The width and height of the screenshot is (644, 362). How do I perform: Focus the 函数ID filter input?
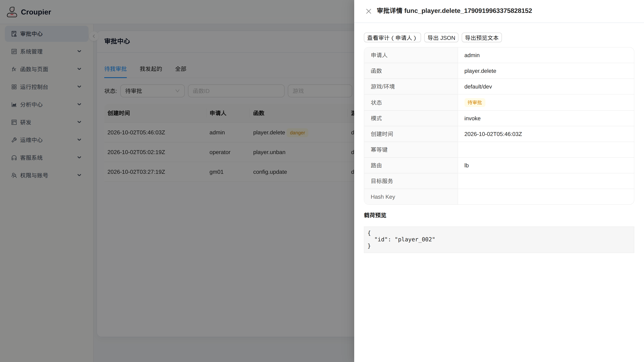click(236, 91)
